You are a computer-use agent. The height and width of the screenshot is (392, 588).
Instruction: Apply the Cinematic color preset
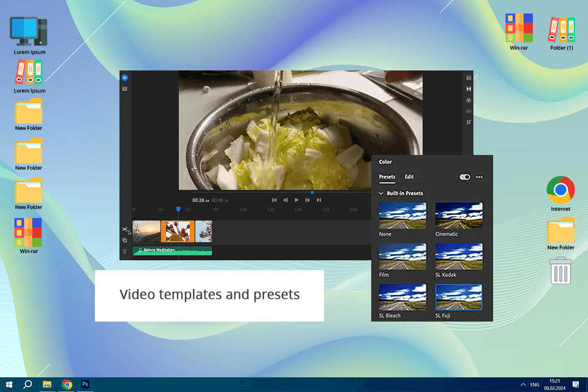click(459, 216)
